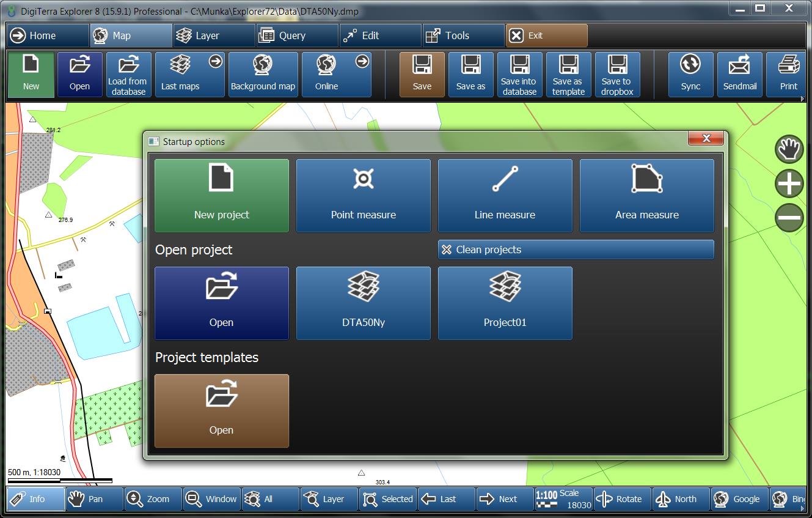Screen dimensions: 812x518
Task: Select the Window zoom tool
Action: 212,499
